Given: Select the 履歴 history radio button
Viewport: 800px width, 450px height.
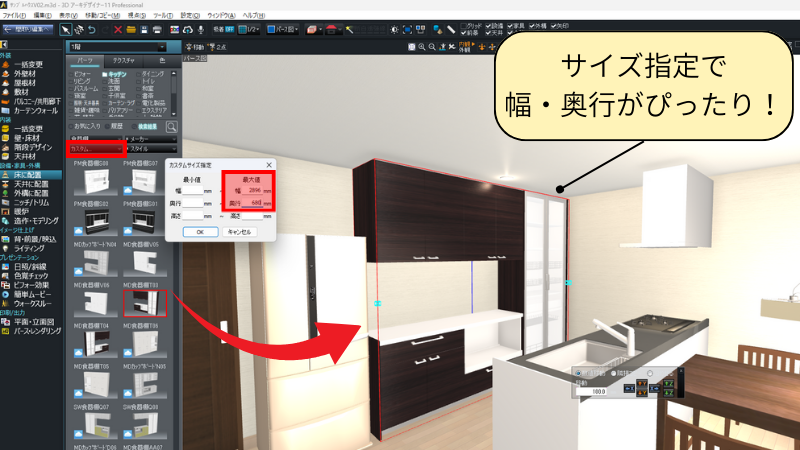Looking at the screenshot, I should pos(108,126).
